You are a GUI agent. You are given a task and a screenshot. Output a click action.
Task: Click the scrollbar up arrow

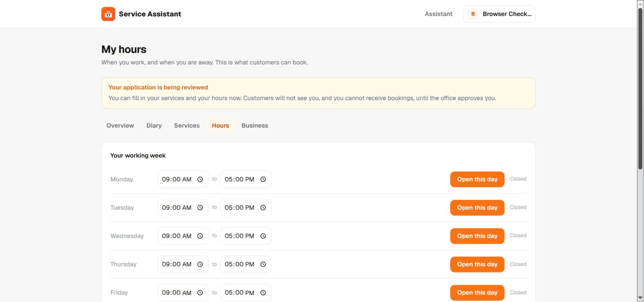pos(640,3)
